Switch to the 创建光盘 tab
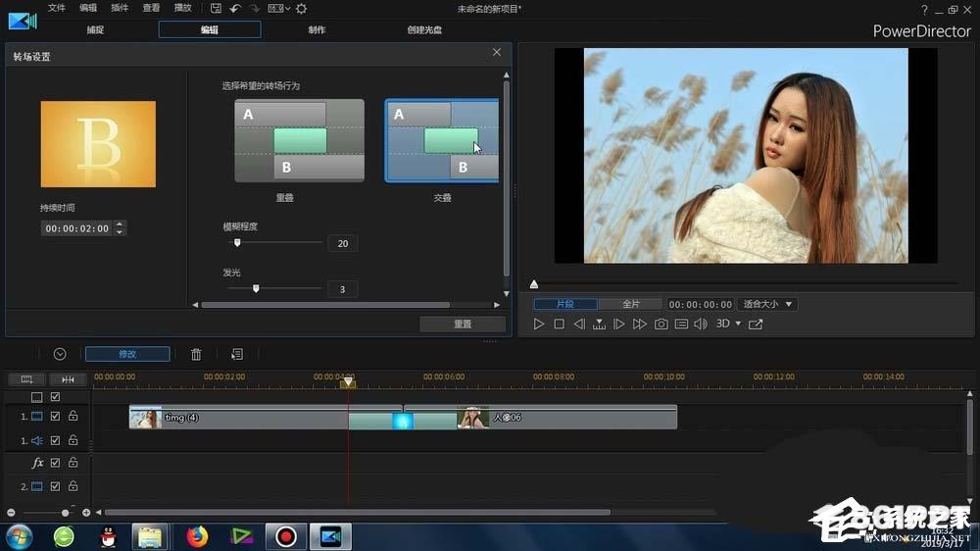980x551 pixels. coord(424,29)
